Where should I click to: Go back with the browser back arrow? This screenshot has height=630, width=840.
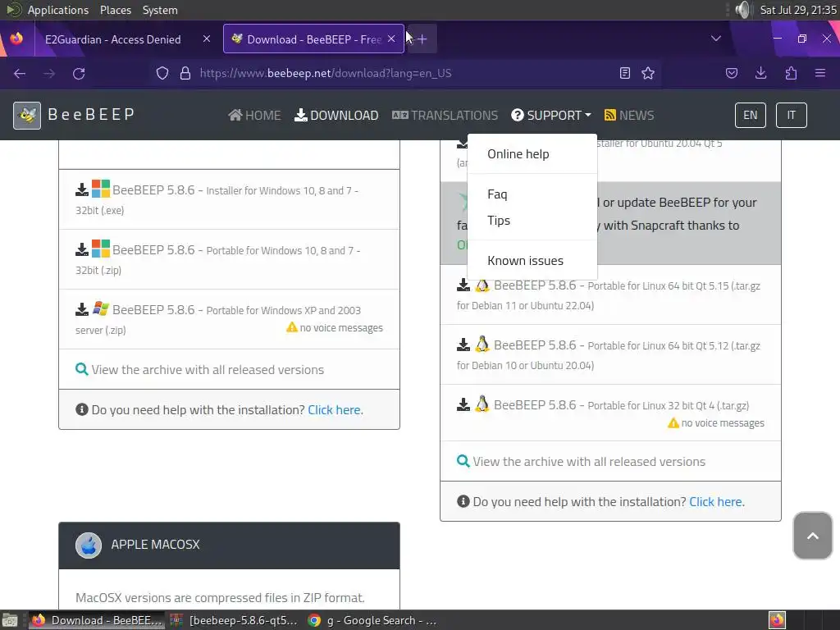pos(20,73)
